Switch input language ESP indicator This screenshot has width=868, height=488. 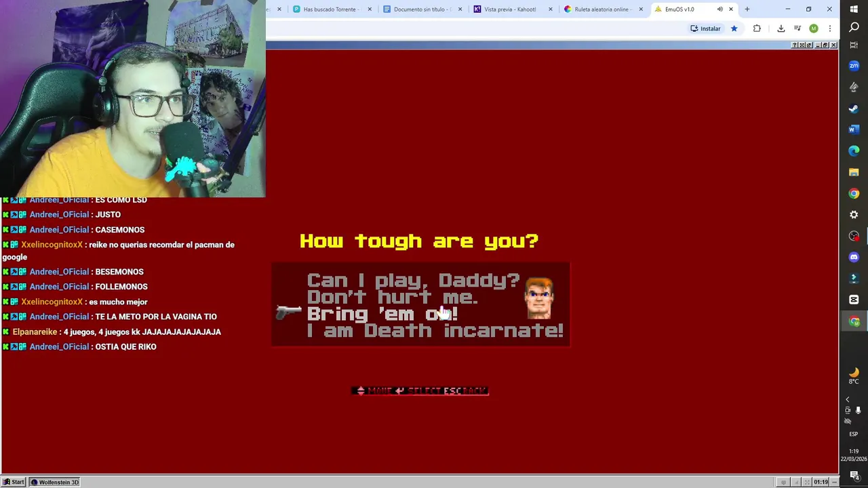tap(854, 434)
